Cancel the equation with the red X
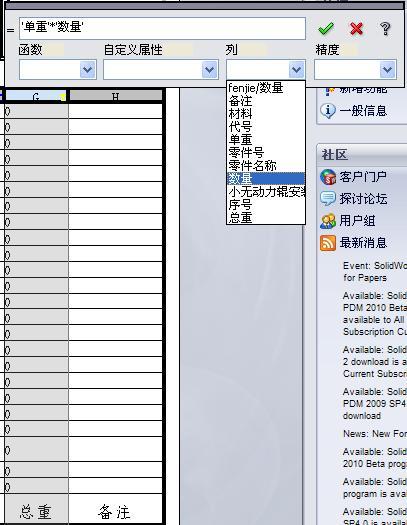Image resolution: width=407 pixels, height=525 pixels. (x=356, y=28)
